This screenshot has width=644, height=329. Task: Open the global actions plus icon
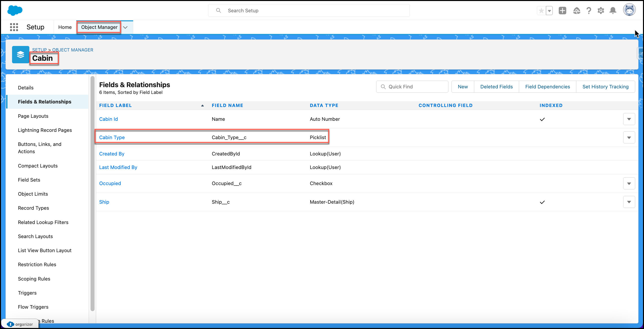[562, 11]
